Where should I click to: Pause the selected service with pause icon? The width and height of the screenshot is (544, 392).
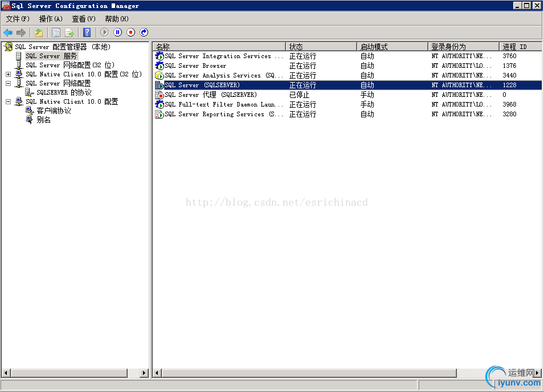pyautogui.click(x=117, y=32)
